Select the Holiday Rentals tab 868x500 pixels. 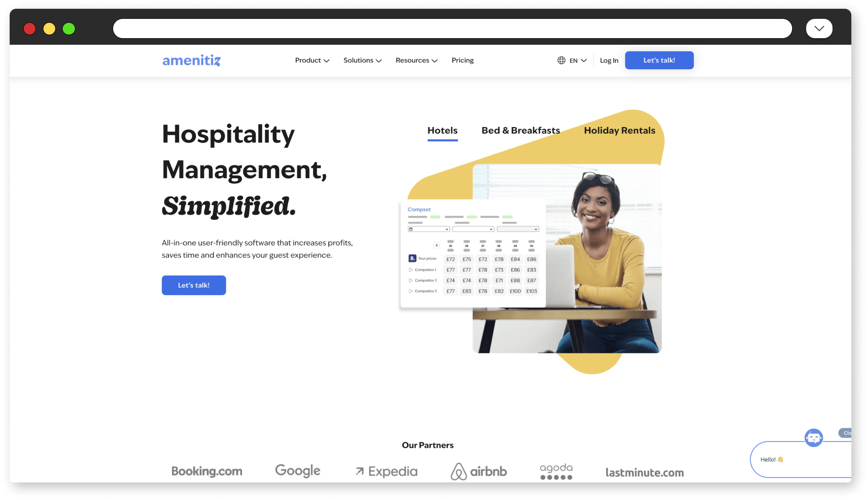[x=619, y=130]
